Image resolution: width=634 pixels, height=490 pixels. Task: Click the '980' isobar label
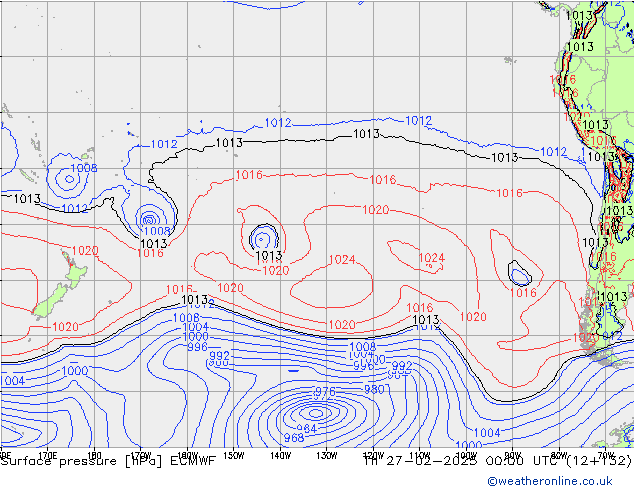[x=374, y=389]
